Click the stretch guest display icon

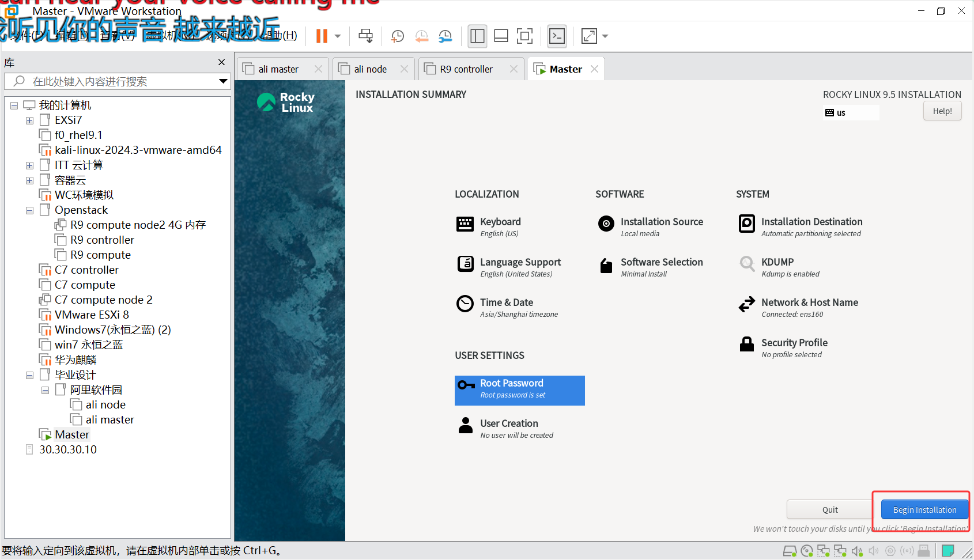pos(589,36)
